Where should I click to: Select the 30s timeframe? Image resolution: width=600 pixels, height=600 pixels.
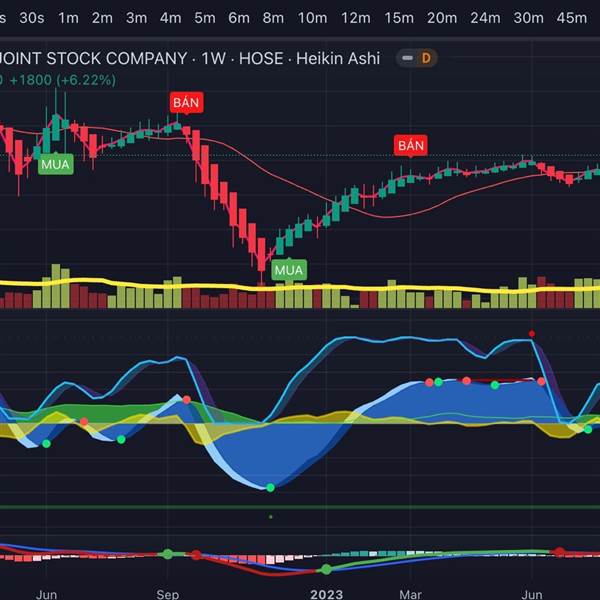(32, 18)
